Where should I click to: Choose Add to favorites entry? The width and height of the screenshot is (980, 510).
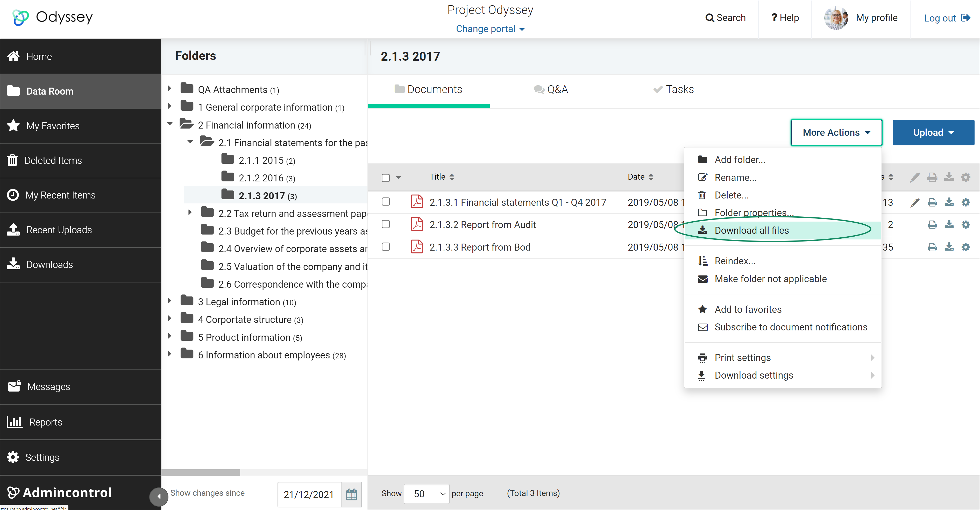click(783, 309)
